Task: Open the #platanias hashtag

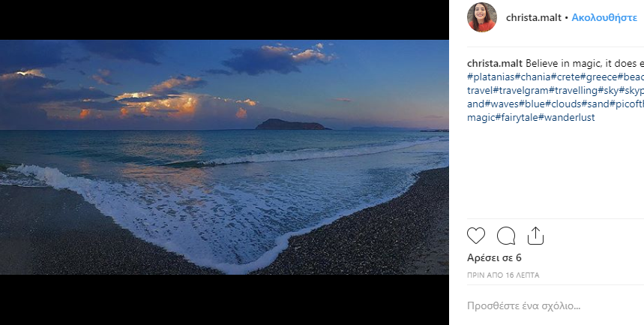Action: [x=491, y=77]
